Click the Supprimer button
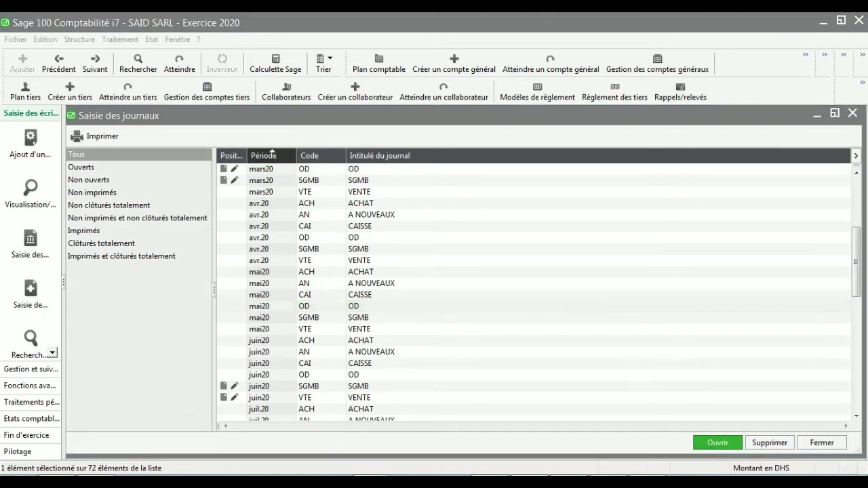Viewport: 868px width, 488px height. coord(770,443)
